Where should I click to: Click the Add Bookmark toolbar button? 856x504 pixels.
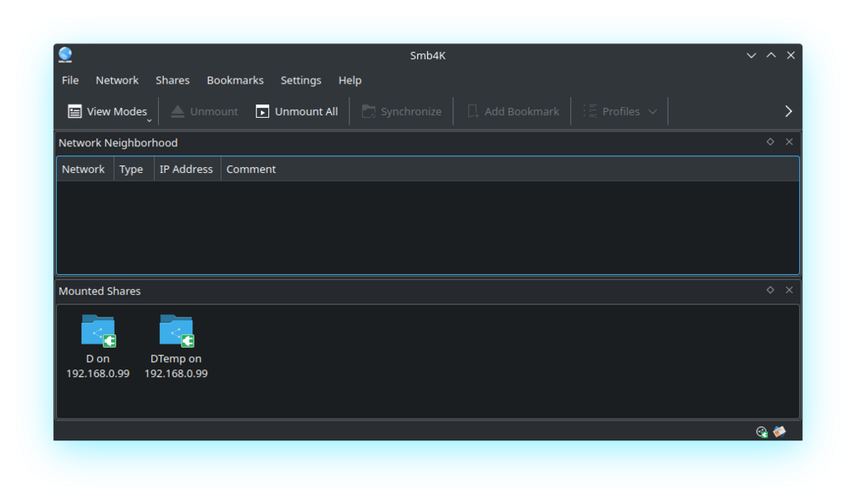coord(513,111)
